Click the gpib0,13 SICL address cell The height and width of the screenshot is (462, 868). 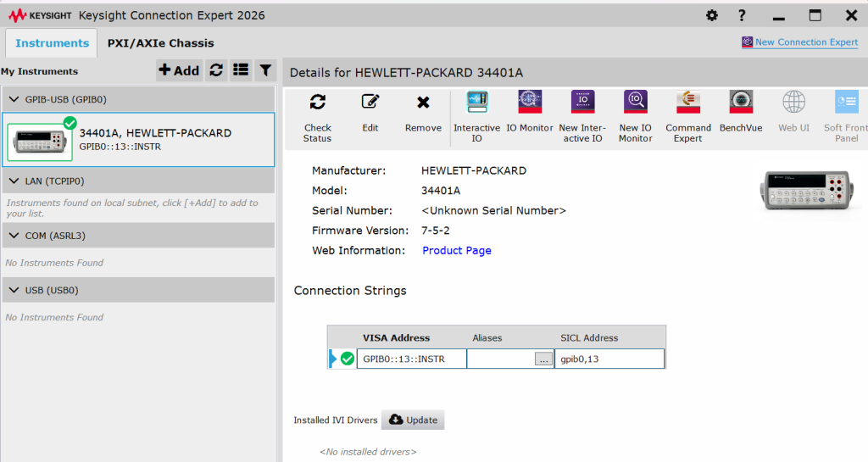[609, 359]
